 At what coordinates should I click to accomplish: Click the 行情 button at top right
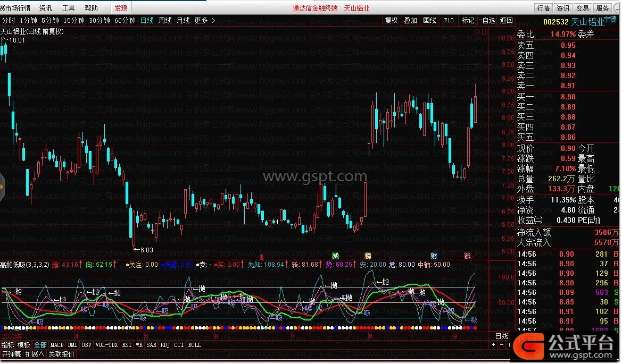[543, 8]
